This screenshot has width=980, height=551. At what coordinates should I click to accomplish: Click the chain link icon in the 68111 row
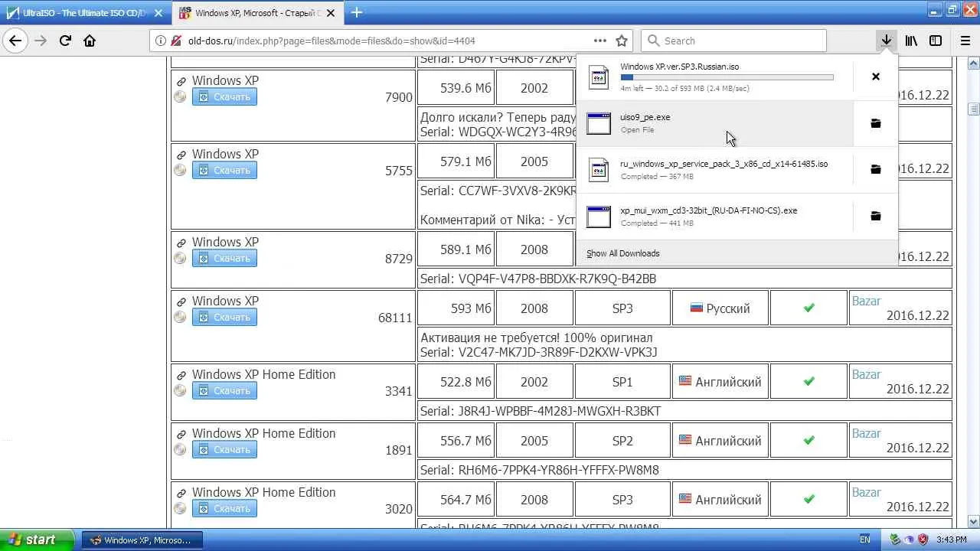pos(181,302)
